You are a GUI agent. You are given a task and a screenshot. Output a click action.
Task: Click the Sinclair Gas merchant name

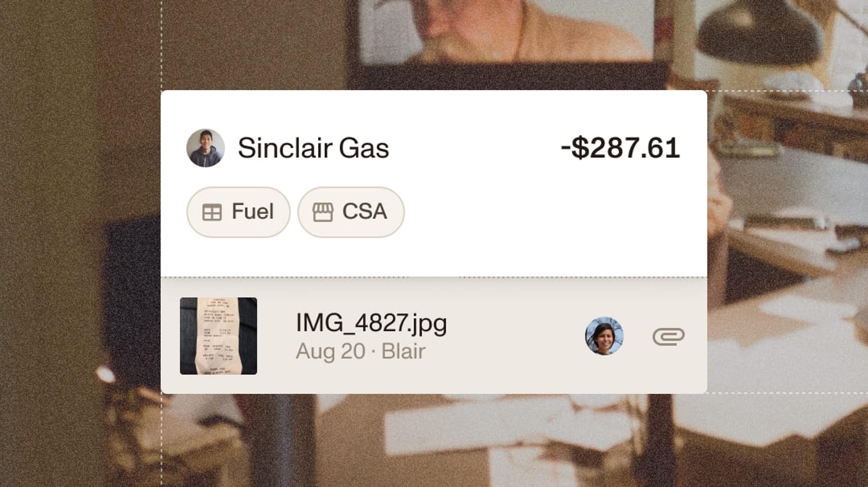313,148
